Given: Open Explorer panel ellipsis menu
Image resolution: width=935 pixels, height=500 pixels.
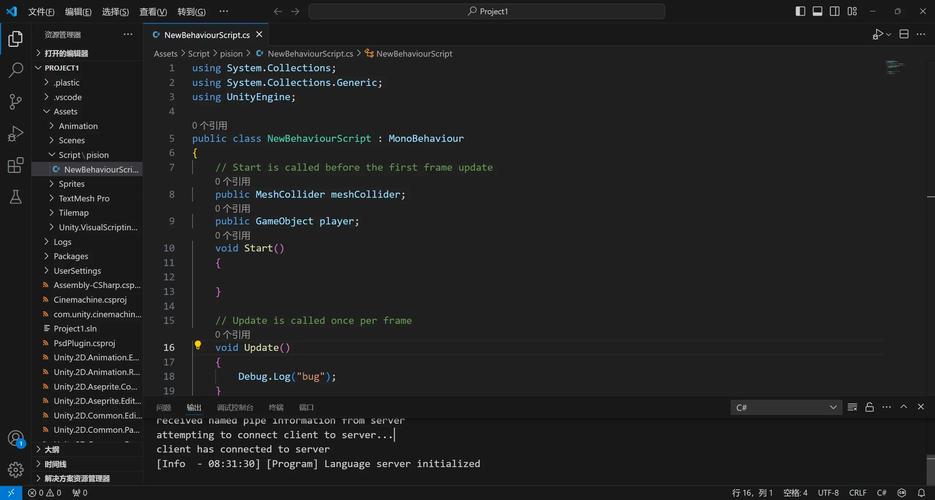Looking at the screenshot, I should (128, 35).
